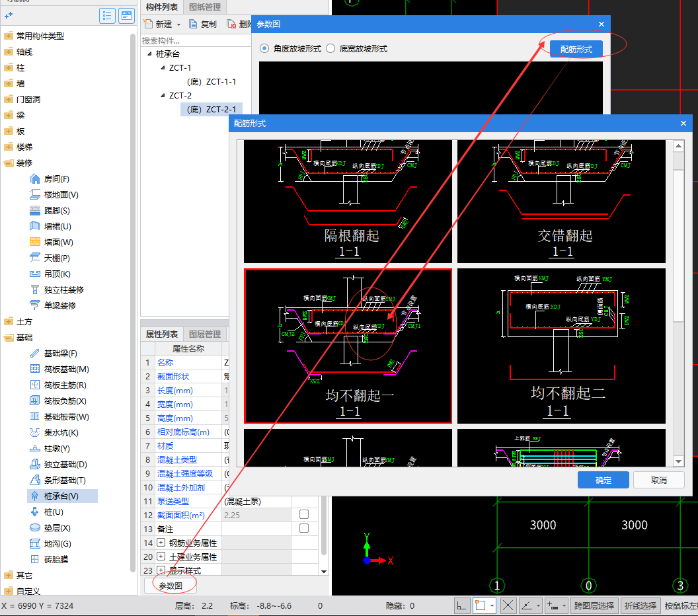Select the 踢脚(S) skirting icon
Screen dimensions: 698x616
[35, 211]
